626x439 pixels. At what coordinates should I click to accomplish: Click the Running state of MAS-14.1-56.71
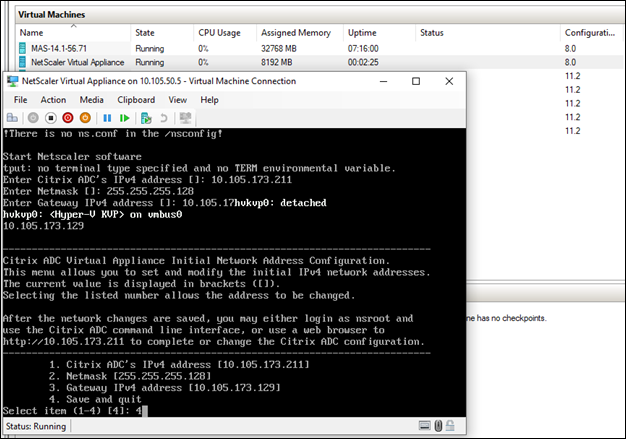[x=150, y=48]
